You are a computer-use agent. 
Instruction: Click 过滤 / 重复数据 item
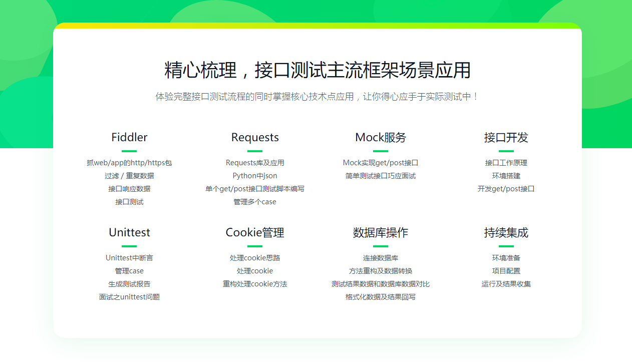click(129, 176)
